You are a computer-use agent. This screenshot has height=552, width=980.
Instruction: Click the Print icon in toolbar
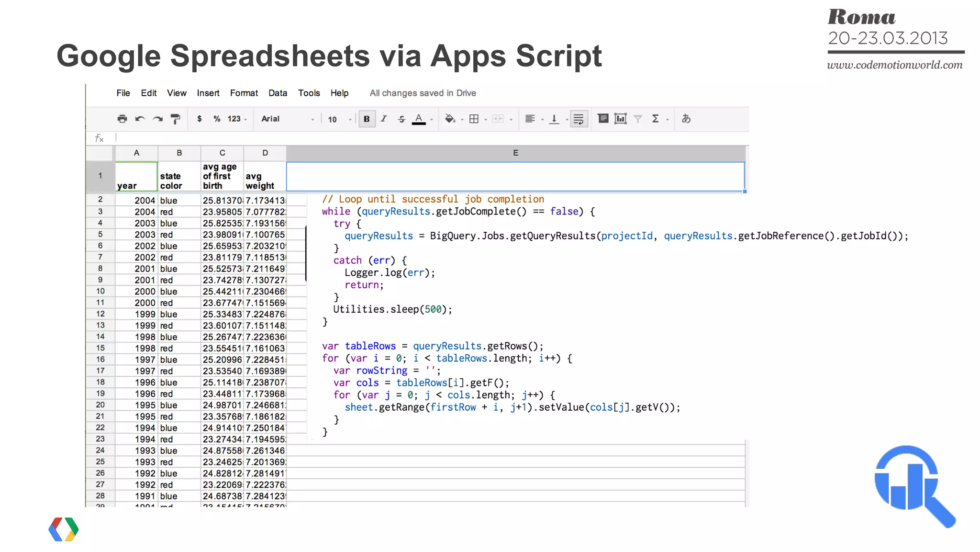[122, 119]
